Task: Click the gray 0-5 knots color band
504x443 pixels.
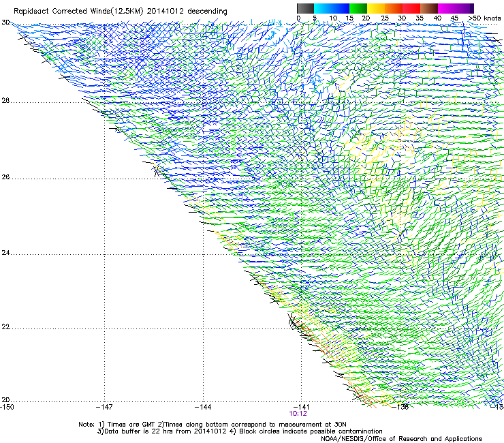Action: [x=305, y=8]
